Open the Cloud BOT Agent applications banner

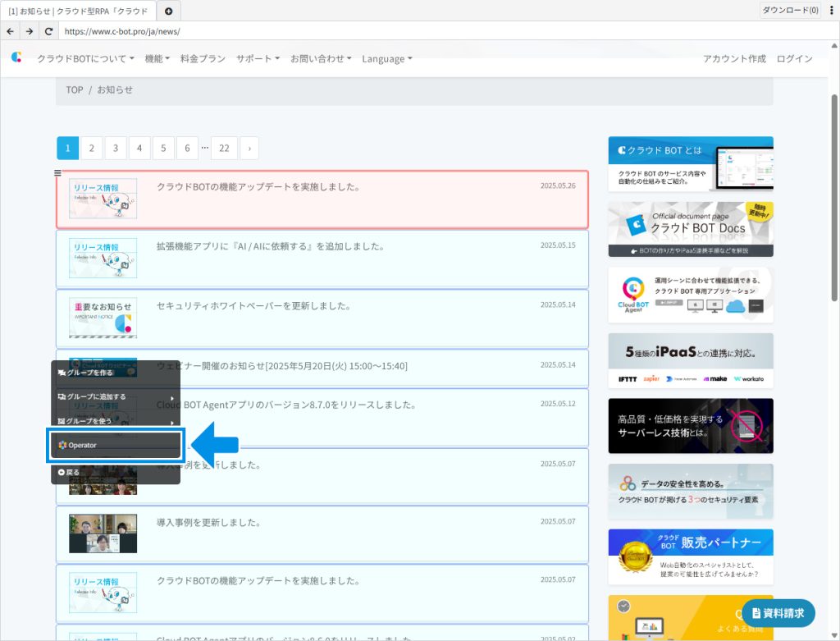click(x=691, y=295)
